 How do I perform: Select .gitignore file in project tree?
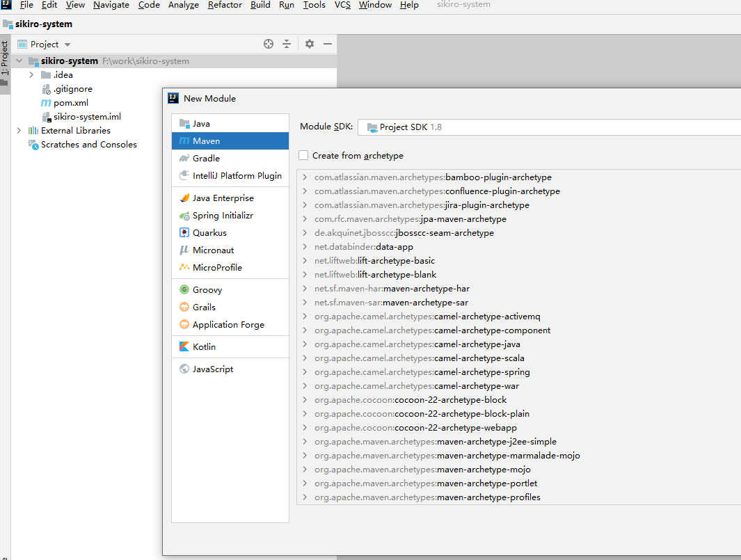pos(72,89)
